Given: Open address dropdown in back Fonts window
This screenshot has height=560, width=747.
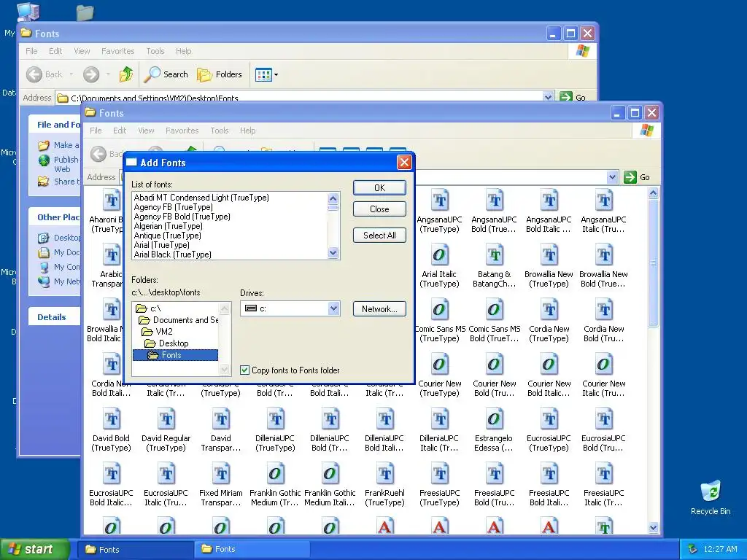Looking at the screenshot, I should [548, 97].
